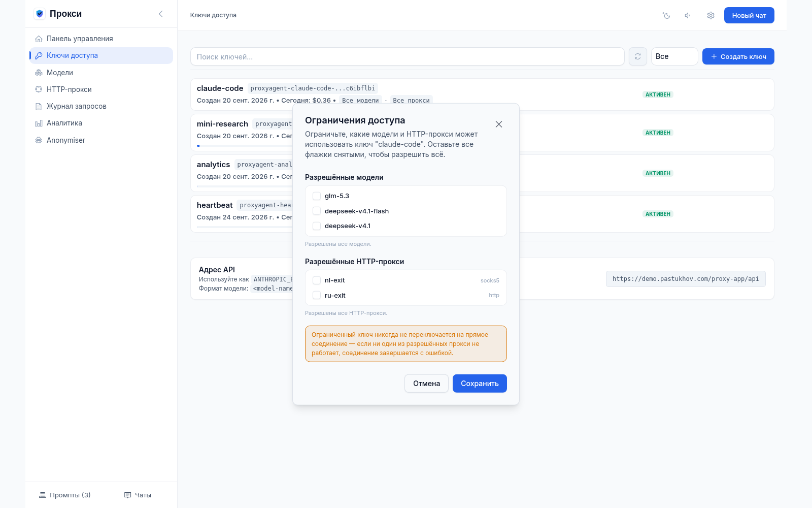
Task: Click the home icon beside Панель управления
Action: (39, 39)
